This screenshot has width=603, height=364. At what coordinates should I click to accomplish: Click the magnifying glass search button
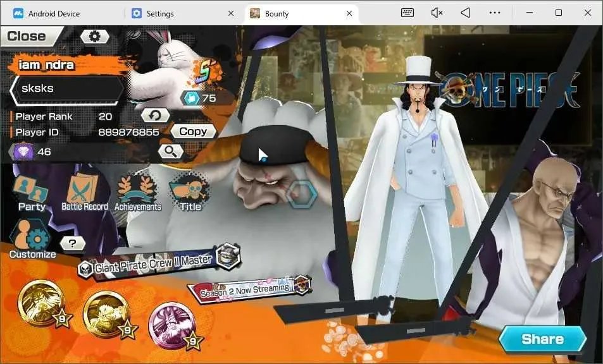[x=171, y=151]
